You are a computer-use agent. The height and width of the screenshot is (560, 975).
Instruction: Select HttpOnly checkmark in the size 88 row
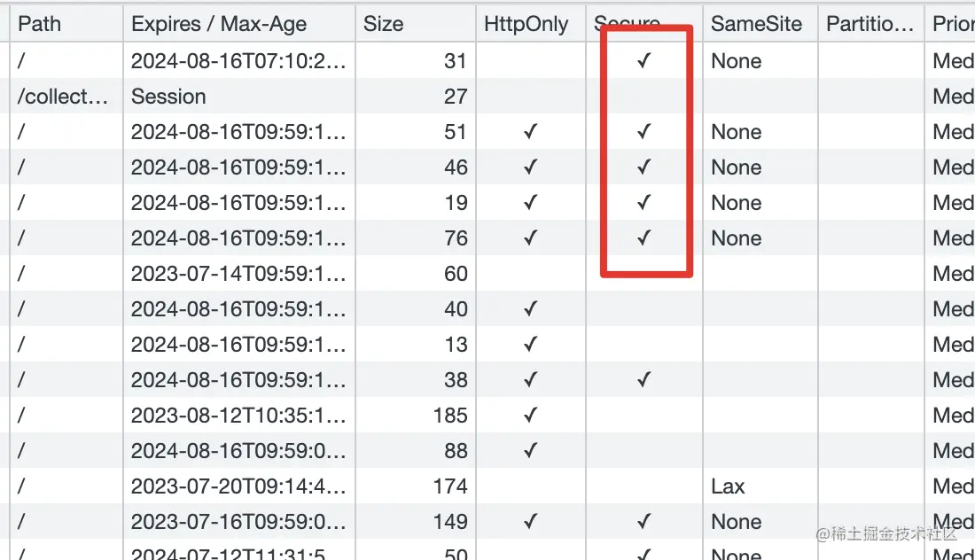(530, 451)
